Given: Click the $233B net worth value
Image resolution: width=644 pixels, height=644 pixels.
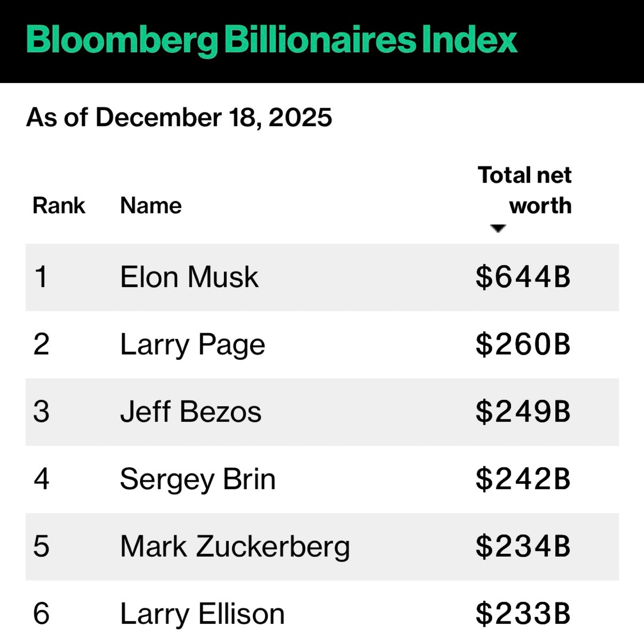Looking at the screenshot, I should 523,614.
